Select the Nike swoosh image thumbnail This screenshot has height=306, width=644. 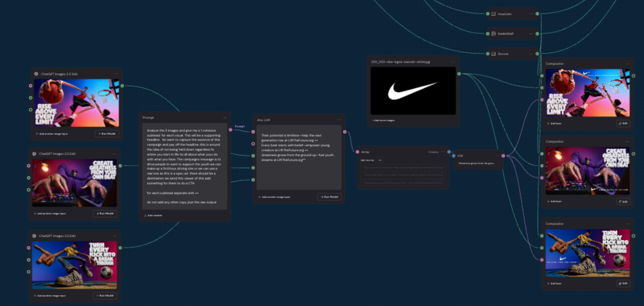[413, 91]
